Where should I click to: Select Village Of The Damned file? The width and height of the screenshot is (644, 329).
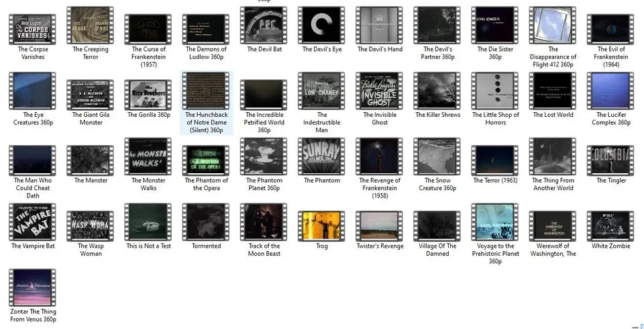click(437, 224)
